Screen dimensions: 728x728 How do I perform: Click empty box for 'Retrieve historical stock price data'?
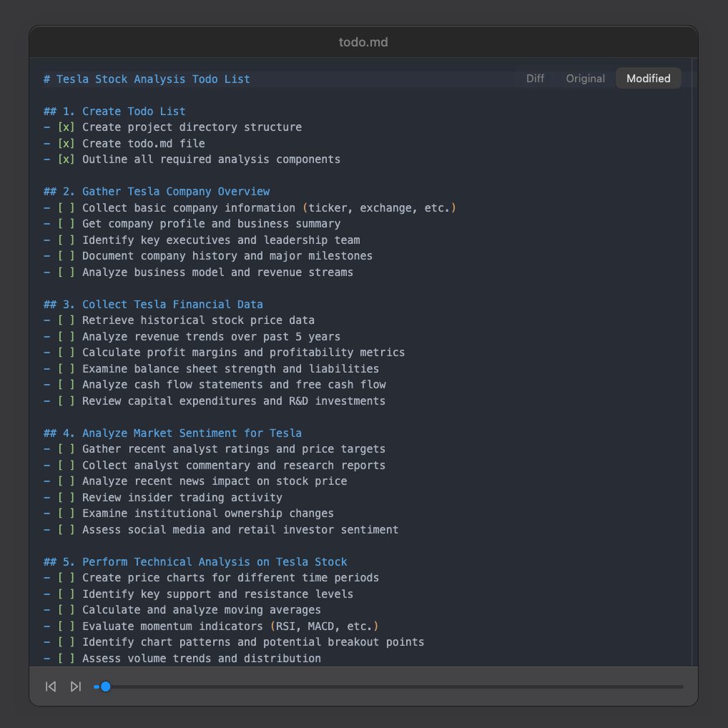(66, 320)
